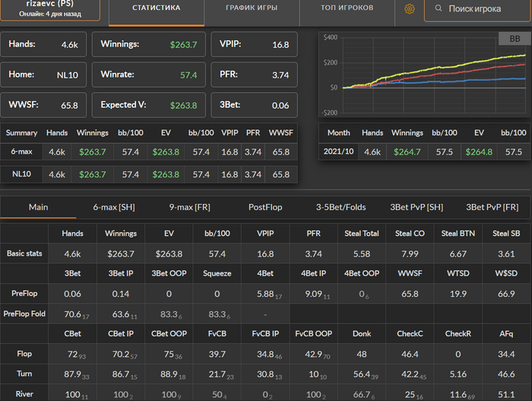Click the Steal BTN value 6.67
Image resolution: width=532 pixels, height=401 pixels.
pos(458,254)
